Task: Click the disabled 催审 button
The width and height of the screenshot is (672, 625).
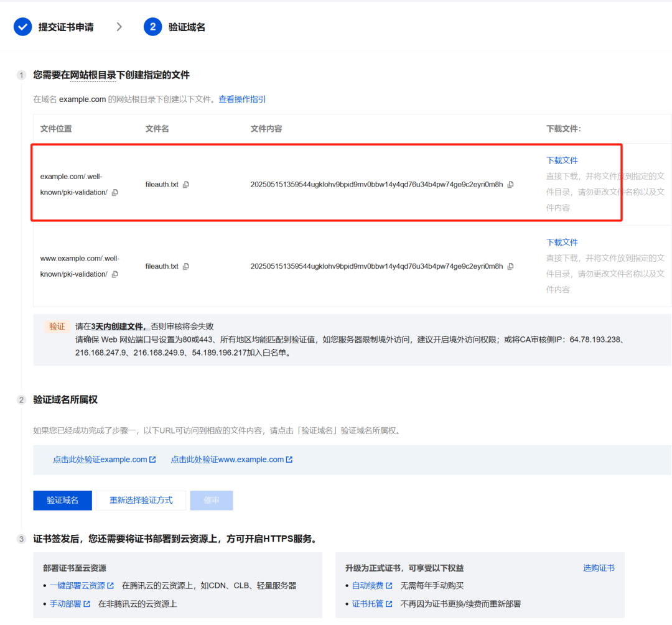Action: (212, 500)
